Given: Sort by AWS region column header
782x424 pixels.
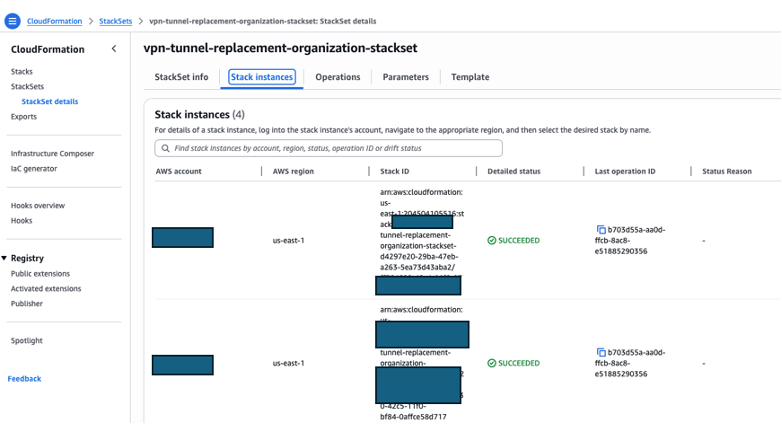Looking at the screenshot, I should (293, 171).
